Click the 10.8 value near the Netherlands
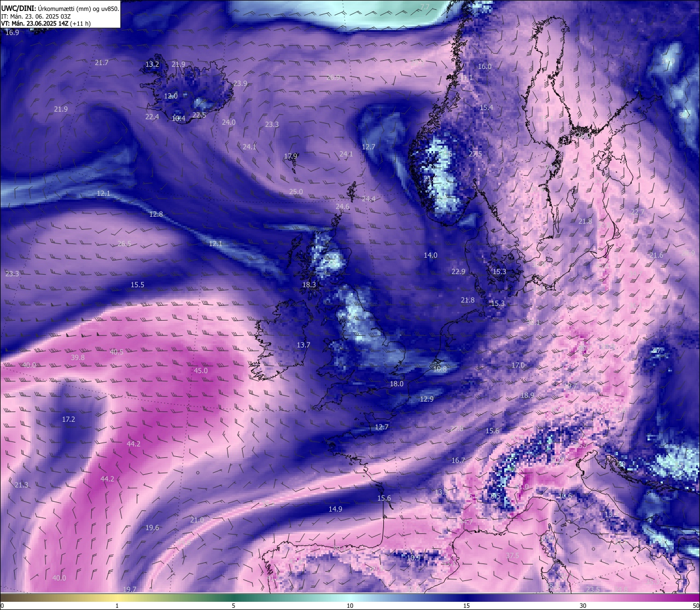700x610 pixels. 440,369
